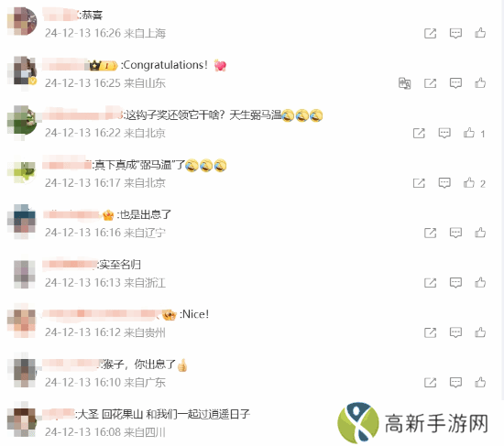Viewport: 504px width, 446px height.
Task: Like the comment with 2 likes
Action: [x=469, y=183]
